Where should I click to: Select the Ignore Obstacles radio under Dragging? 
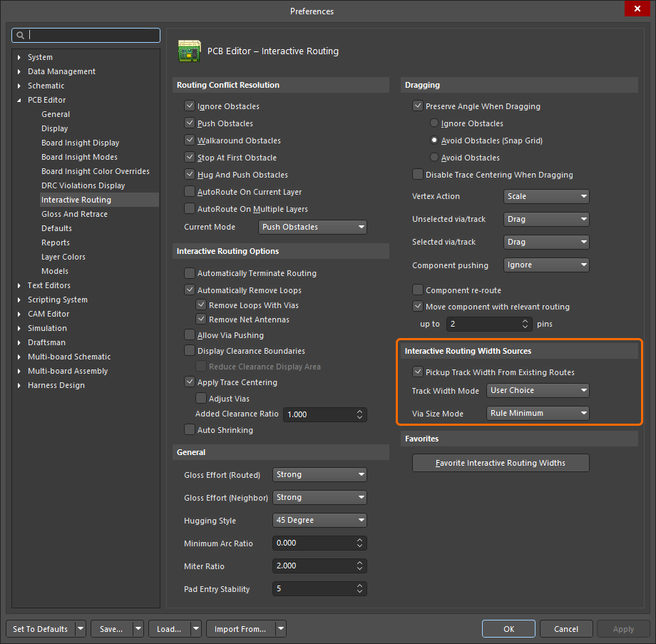tap(434, 123)
